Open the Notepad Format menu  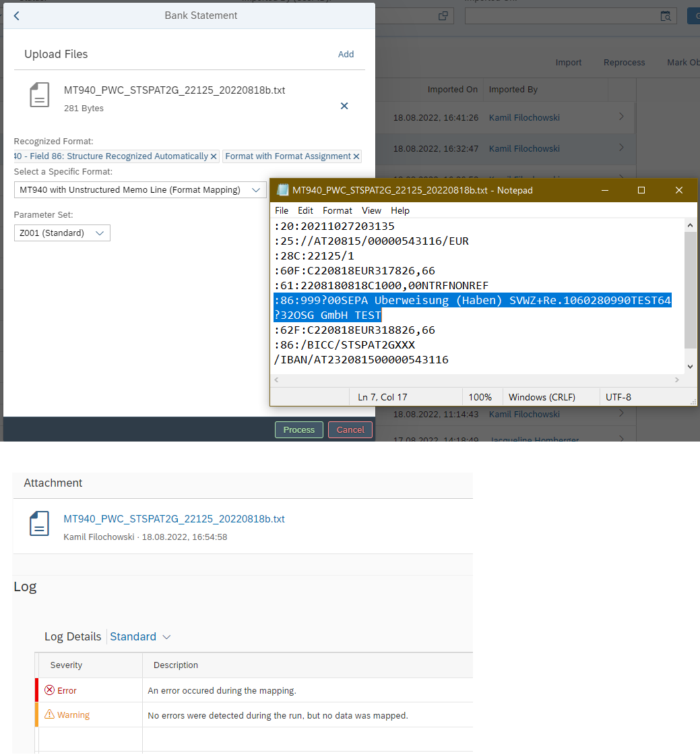337,210
